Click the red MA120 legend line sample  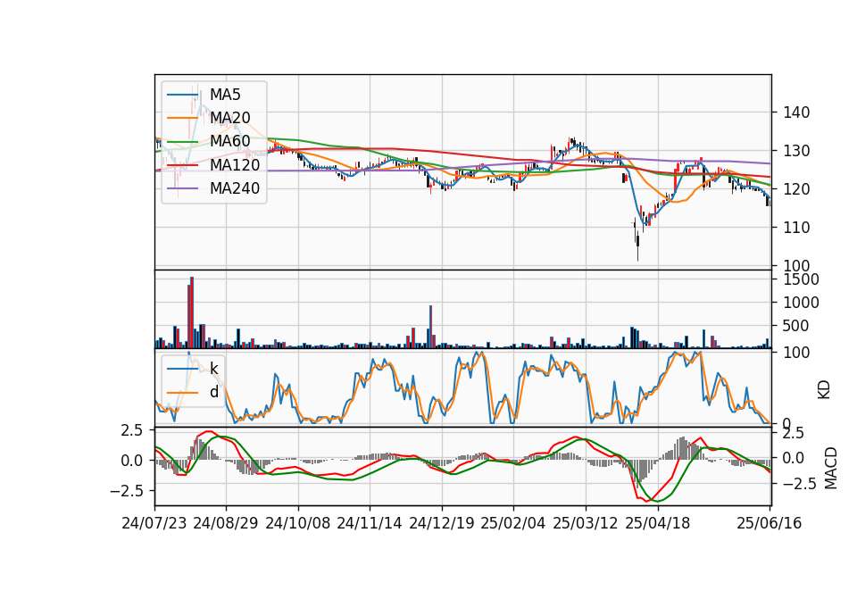[x=182, y=166]
